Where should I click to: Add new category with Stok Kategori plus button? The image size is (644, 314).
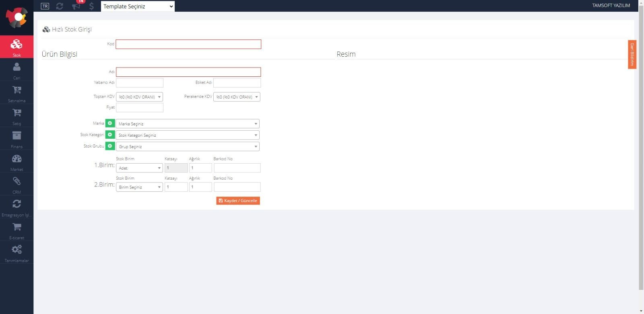pyautogui.click(x=110, y=135)
